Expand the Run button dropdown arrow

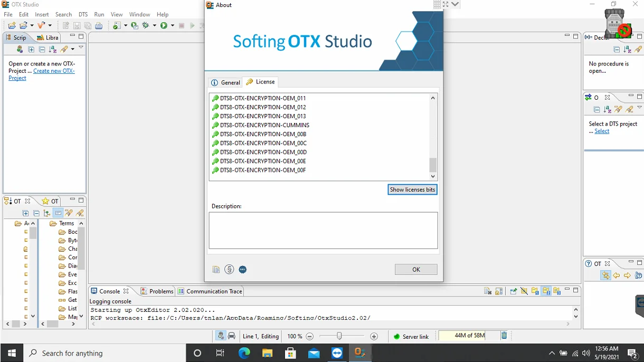click(x=172, y=25)
